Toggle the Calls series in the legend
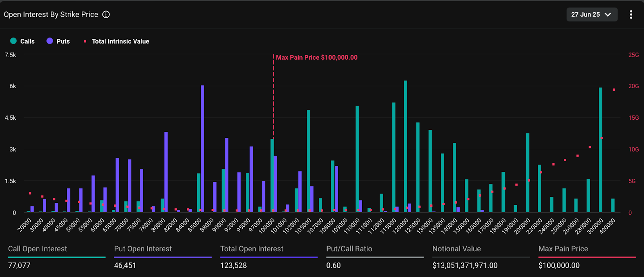Image resolution: width=644 pixels, height=277 pixels. [x=23, y=41]
